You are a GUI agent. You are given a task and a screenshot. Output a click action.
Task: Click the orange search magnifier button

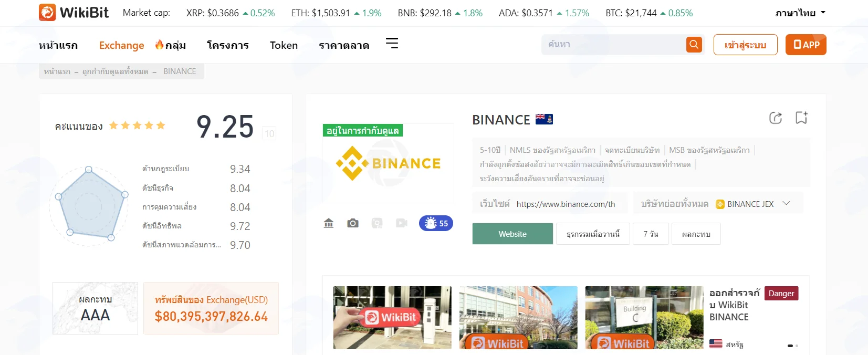point(694,45)
